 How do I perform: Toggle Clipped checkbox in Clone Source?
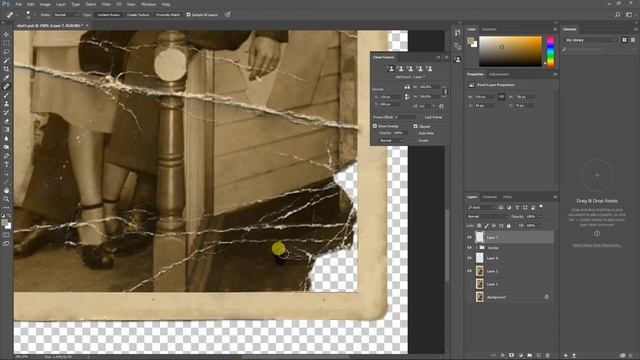[x=416, y=126]
